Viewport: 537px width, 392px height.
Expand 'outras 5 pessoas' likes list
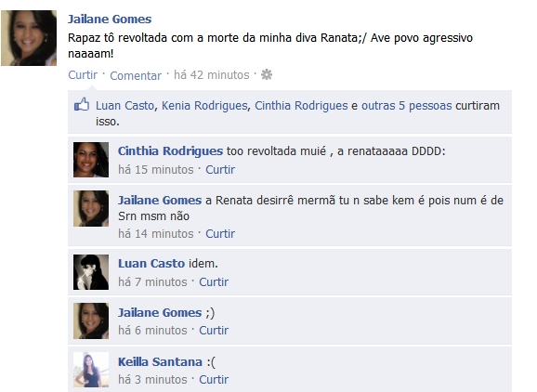(x=407, y=106)
